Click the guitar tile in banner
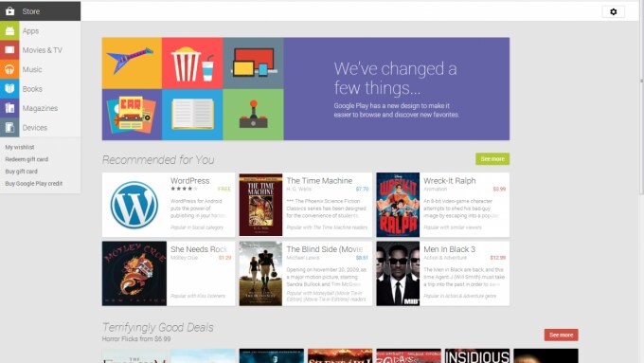The width and height of the screenshot is (644, 363). tap(132, 63)
